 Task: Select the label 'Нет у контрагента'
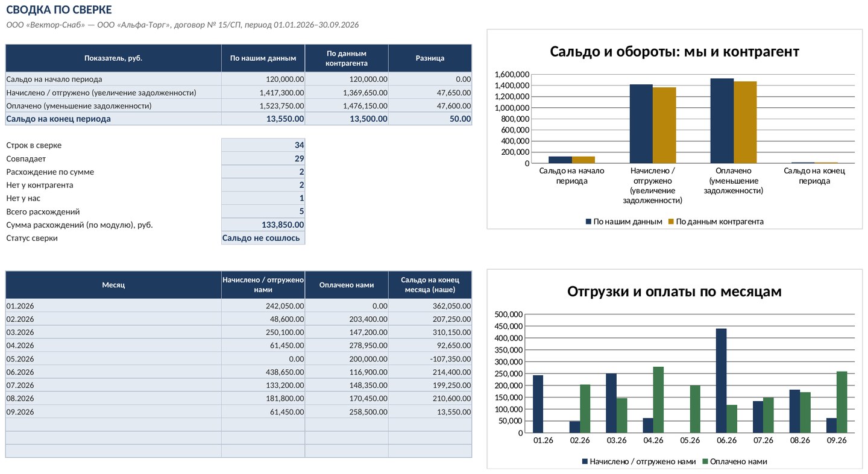click(x=40, y=185)
